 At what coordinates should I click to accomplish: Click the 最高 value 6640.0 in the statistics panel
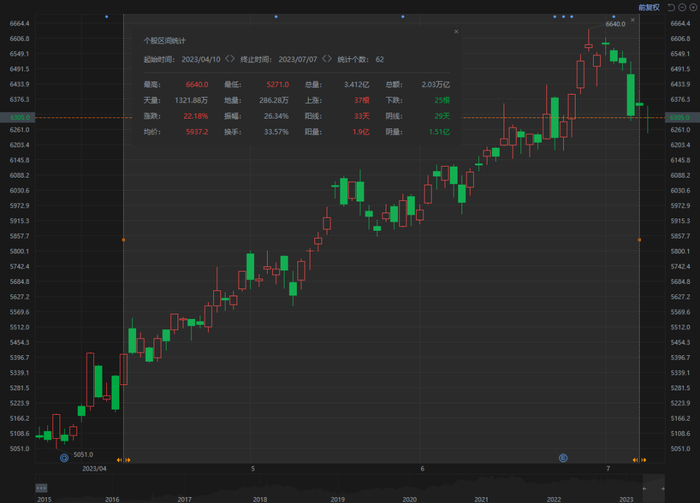pos(197,84)
